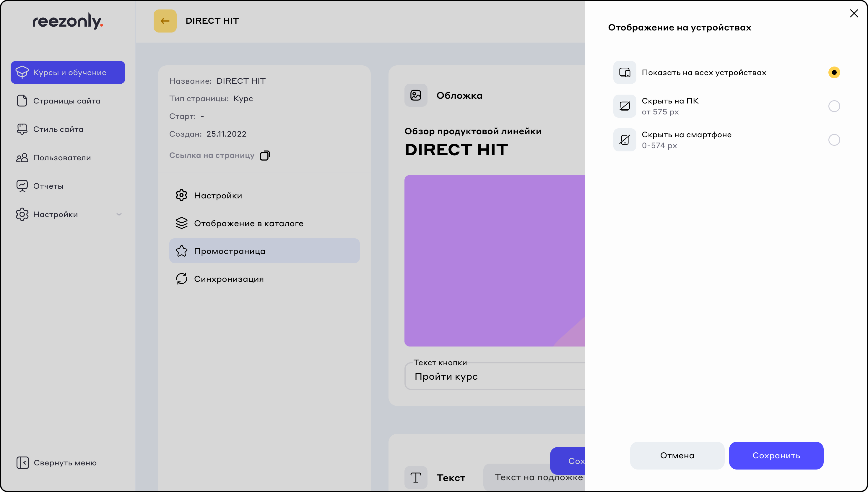Click the hide on PC icon
Image resolution: width=868 pixels, height=492 pixels.
click(x=624, y=106)
